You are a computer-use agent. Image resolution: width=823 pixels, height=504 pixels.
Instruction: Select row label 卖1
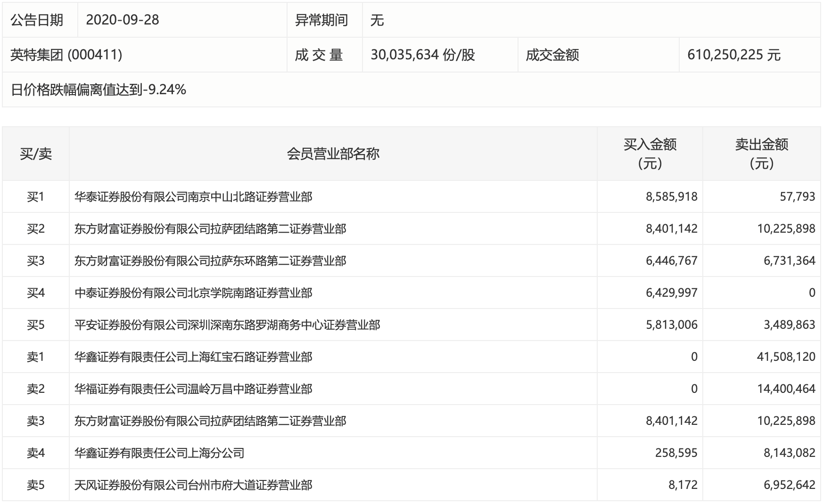37,357
